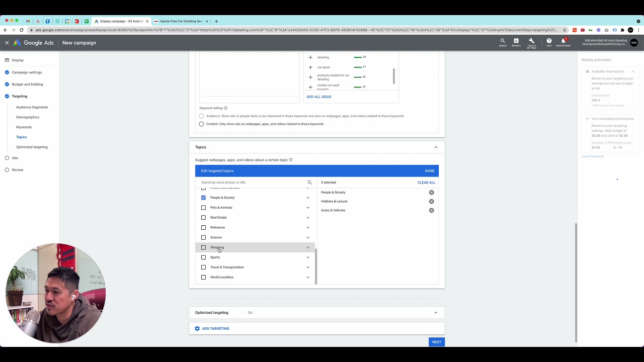Open the Chrome three-dot menu

point(639,30)
